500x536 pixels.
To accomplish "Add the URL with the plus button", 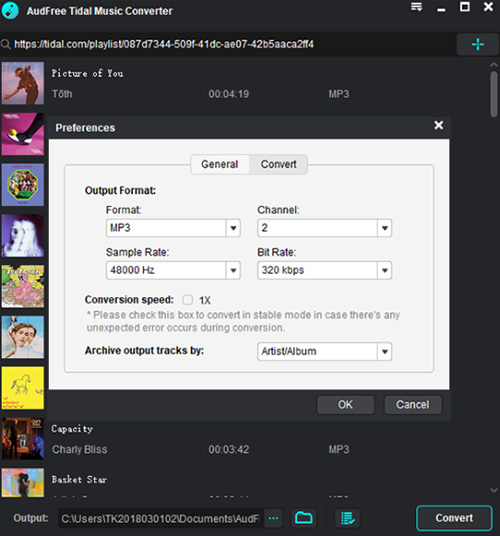I will [x=477, y=44].
